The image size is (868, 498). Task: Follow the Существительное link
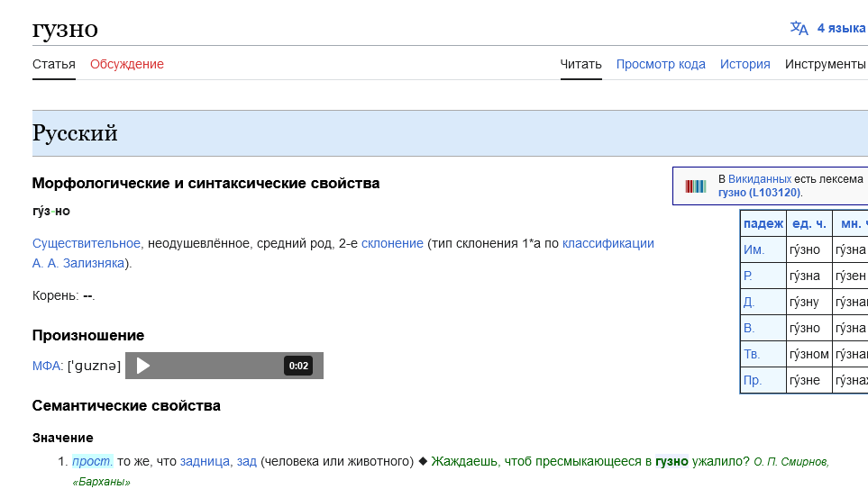[87, 243]
